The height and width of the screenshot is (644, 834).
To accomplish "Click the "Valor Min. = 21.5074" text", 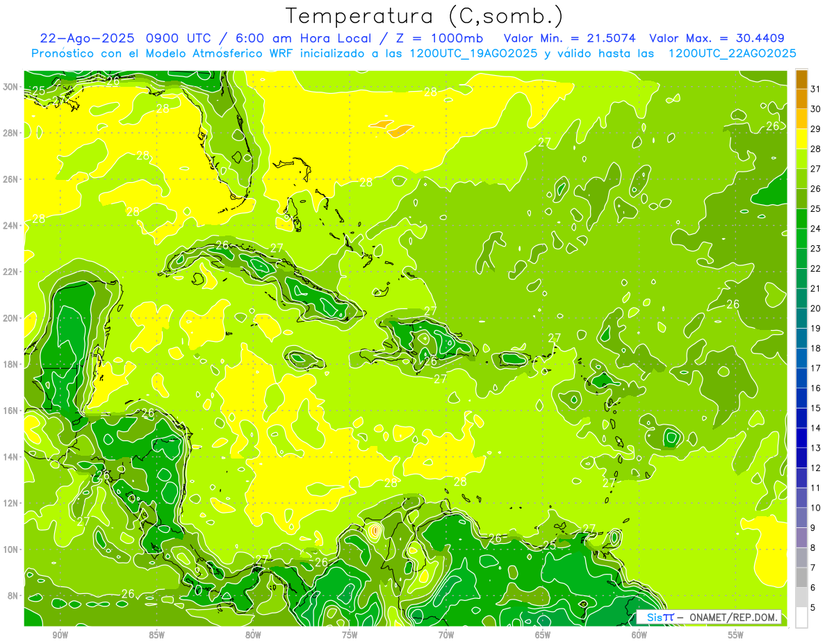I will point(570,38).
